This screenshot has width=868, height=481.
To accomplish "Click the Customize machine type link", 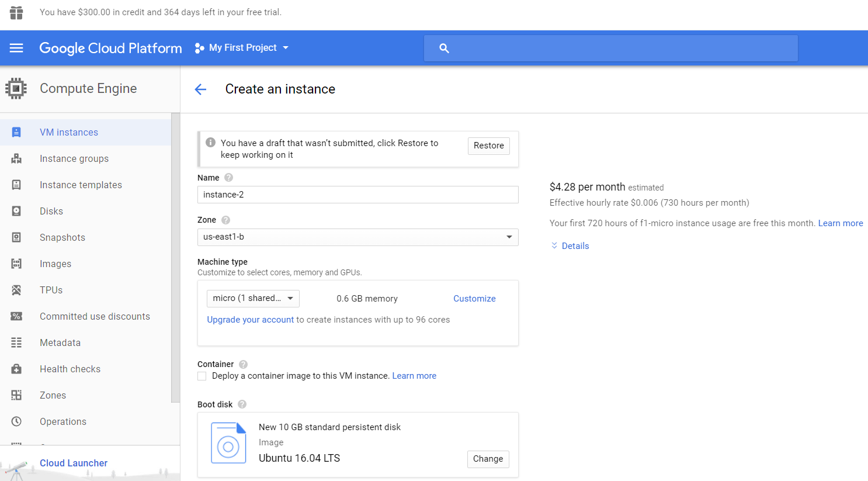I will (x=474, y=299).
